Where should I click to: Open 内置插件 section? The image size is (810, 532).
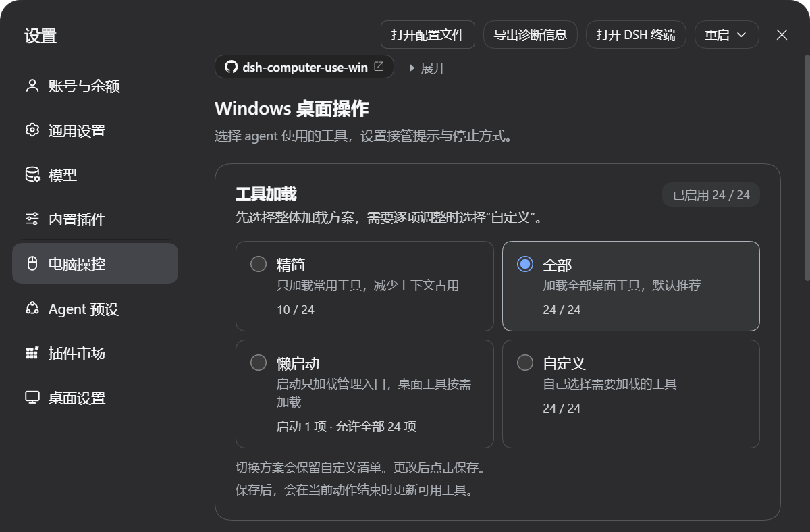pos(95,219)
